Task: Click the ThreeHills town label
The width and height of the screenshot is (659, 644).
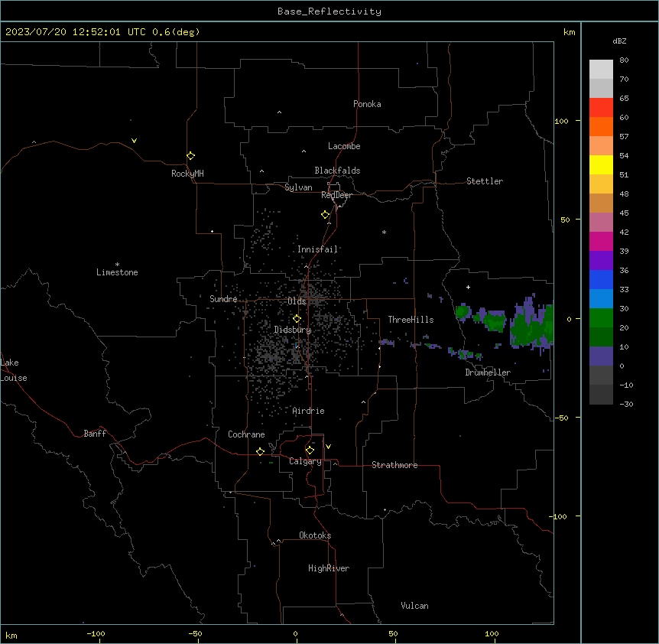Action: coord(411,320)
